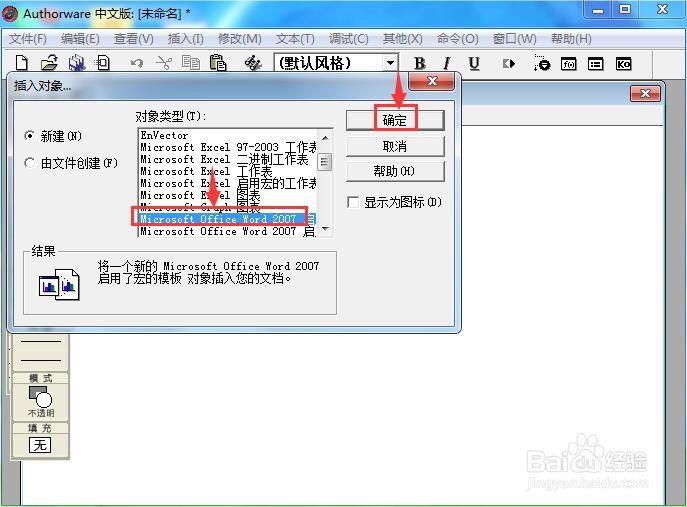Screen dimensions: 687x507
Task: Open the 其他(X) menu
Action: pos(403,39)
